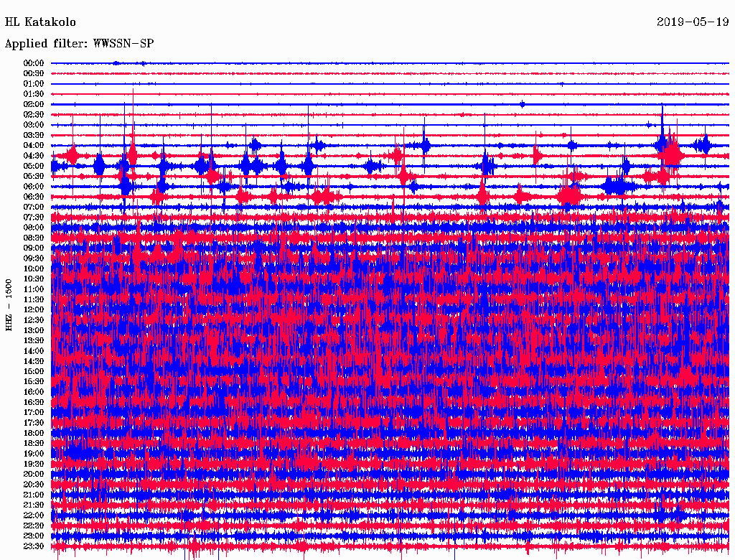735x560 pixels.
Task: Select the 13:00 time row label
Action: click(x=34, y=331)
